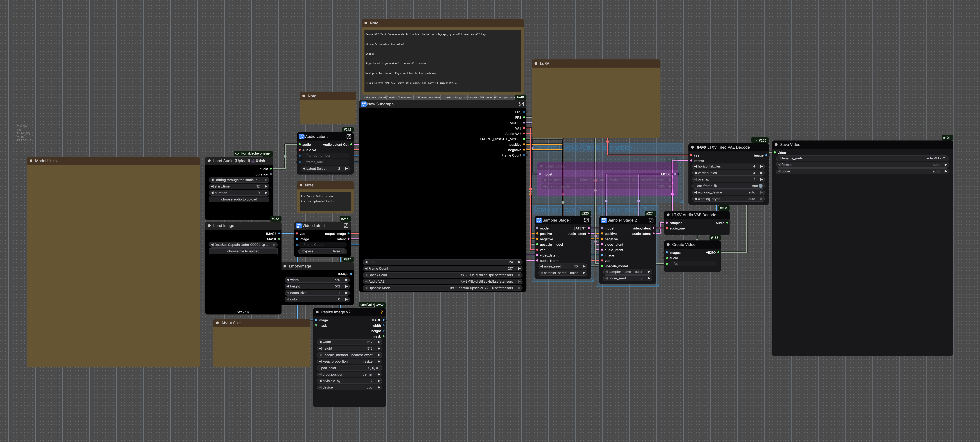Screen dimensions: 980x442
Task: Collapse the LTXV Tiled VAE Decode node dot
Action: click(692, 147)
